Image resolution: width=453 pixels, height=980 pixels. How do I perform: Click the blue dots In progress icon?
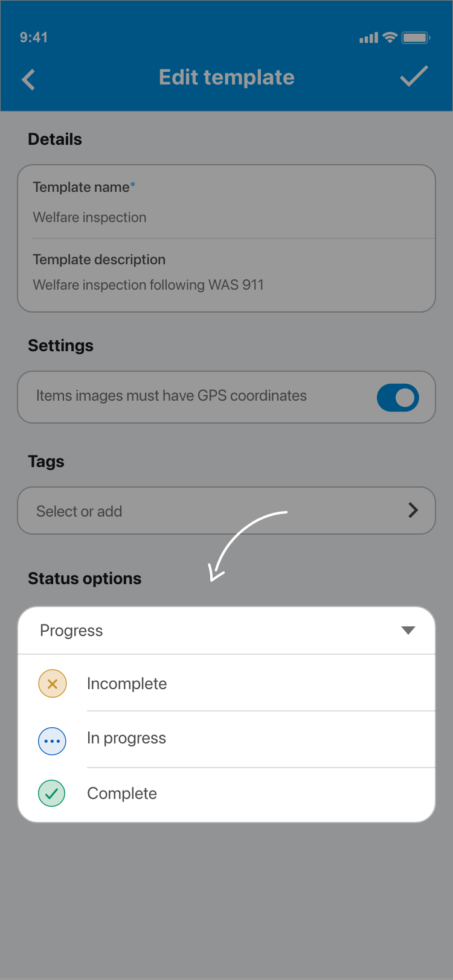53,741
